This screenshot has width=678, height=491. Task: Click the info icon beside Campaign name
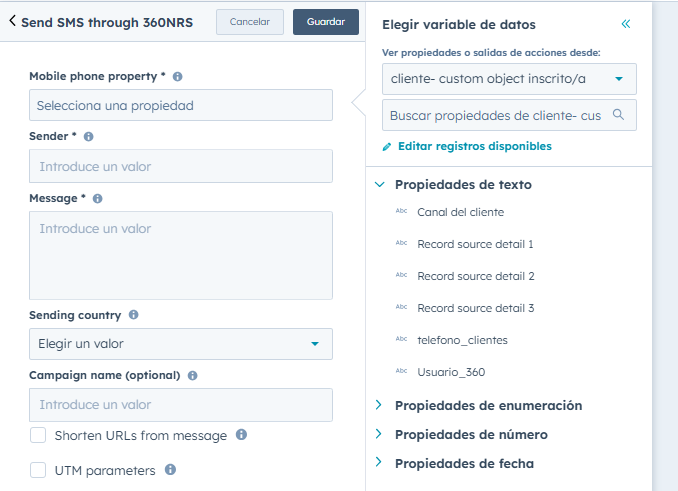coord(192,376)
